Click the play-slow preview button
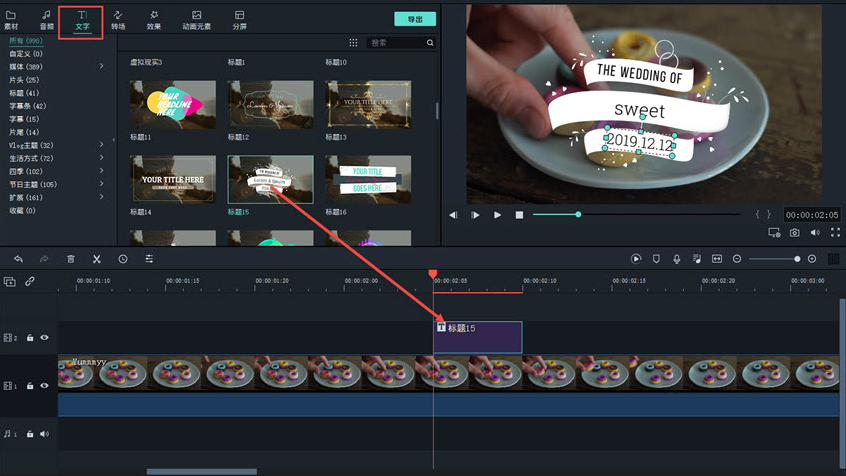 coord(475,215)
